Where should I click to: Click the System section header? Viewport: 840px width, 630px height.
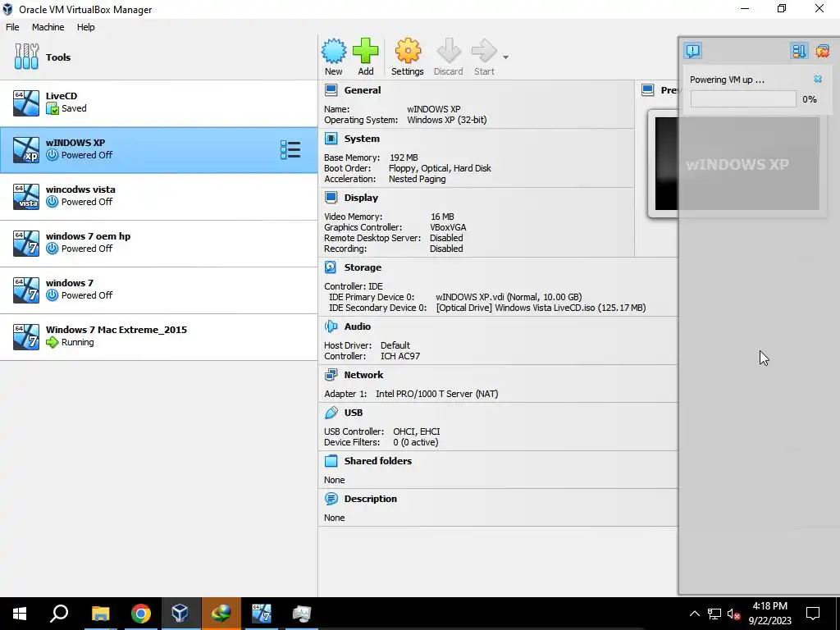[362, 139]
